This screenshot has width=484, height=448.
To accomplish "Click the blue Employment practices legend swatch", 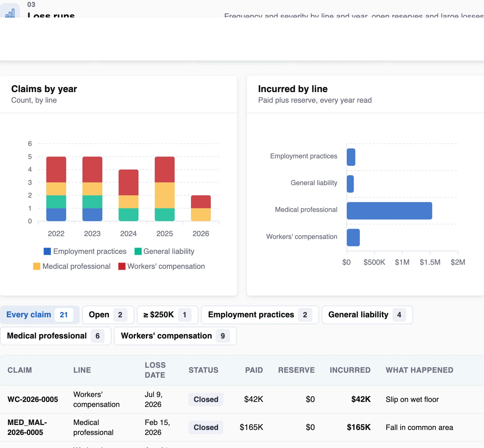I will [47, 251].
